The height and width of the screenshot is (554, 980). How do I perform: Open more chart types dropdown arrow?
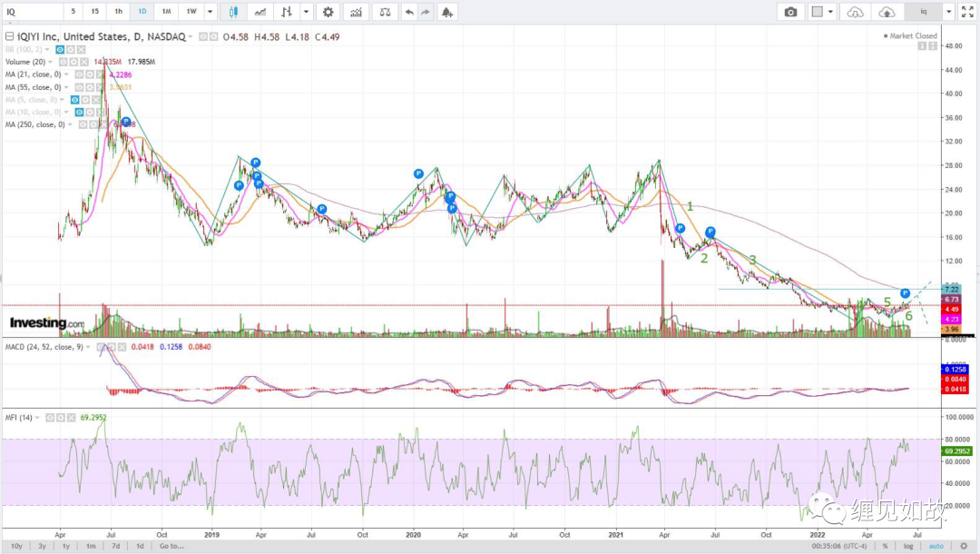coord(306,12)
